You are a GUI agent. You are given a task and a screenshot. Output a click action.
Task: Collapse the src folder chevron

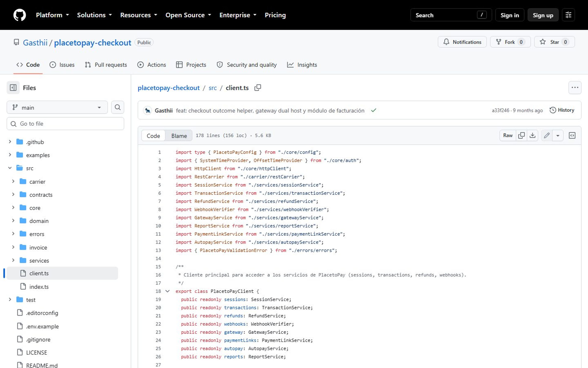[x=10, y=168]
